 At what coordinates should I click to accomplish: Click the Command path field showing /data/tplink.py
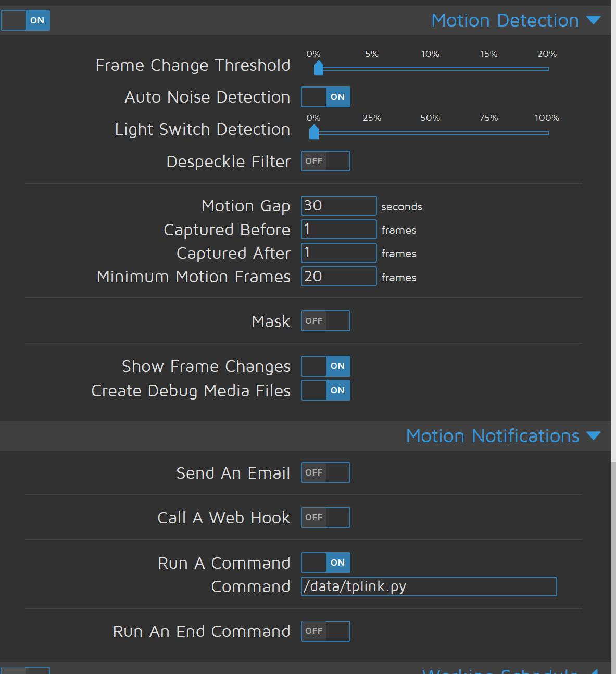tap(429, 586)
